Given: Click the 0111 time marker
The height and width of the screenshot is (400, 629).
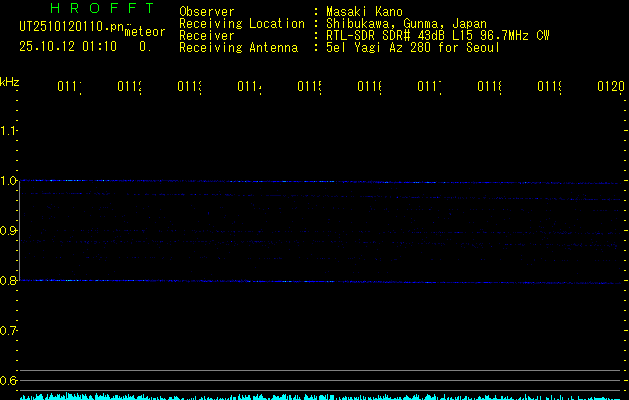Looking at the screenshot, I should [69, 88].
